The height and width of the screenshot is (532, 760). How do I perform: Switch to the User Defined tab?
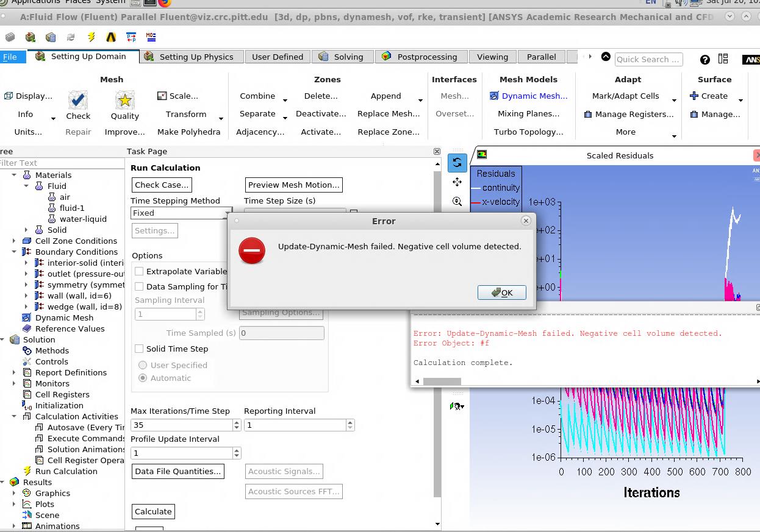pyautogui.click(x=278, y=57)
